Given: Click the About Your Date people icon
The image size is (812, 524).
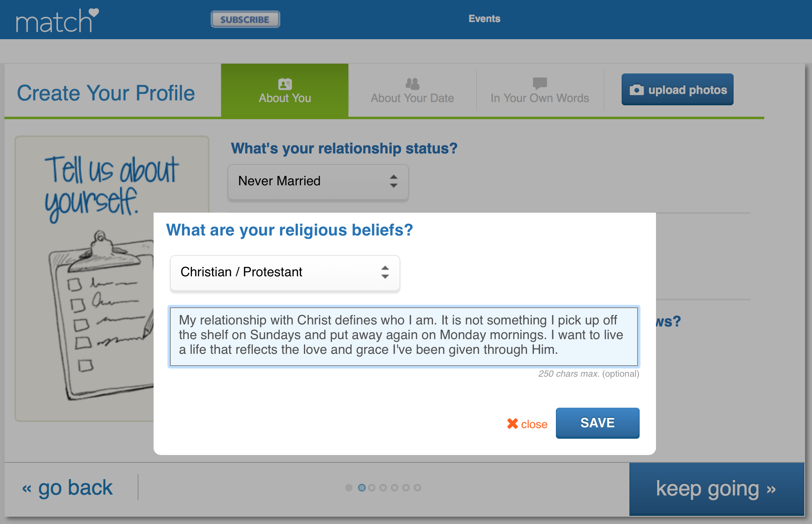Looking at the screenshot, I should 412,84.
